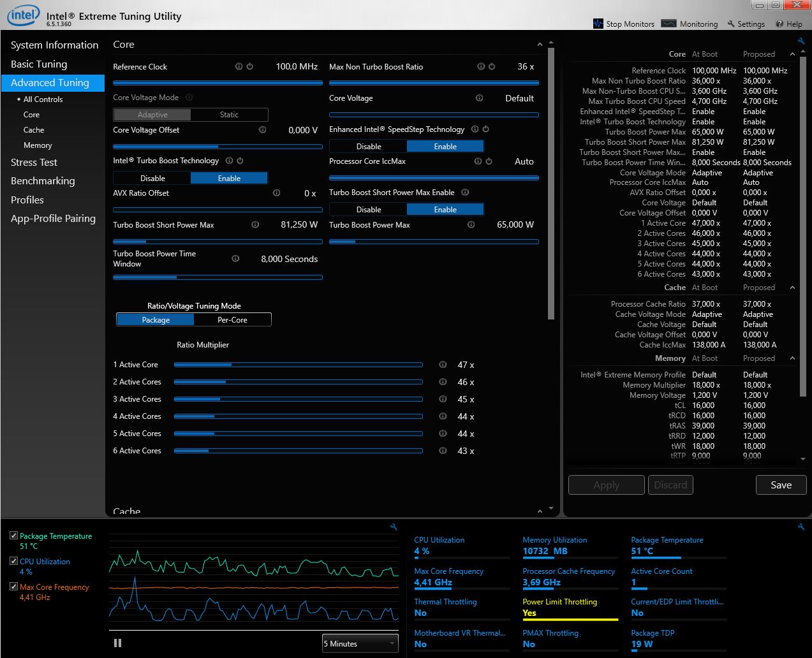Collapse the Core section in tuning panel
This screenshot has width=812, height=658.
540,45
